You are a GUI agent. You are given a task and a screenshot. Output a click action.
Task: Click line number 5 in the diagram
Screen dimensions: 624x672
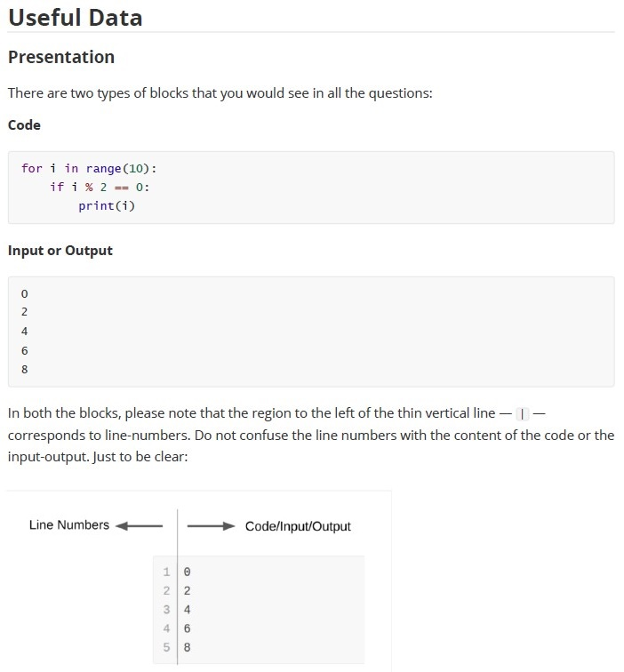click(x=166, y=647)
